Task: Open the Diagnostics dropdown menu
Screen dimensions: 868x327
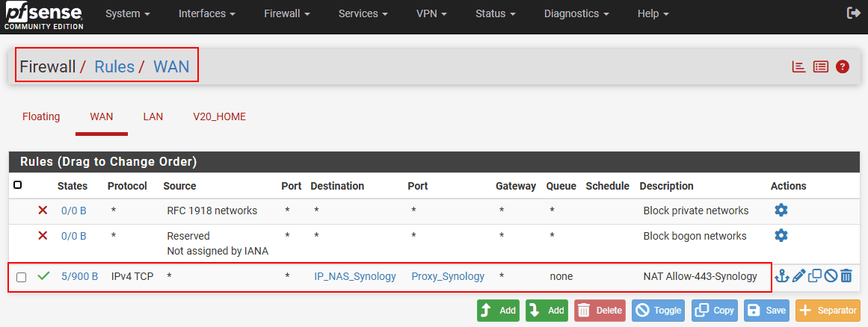Action: pyautogui.click(x=576, y=13)
